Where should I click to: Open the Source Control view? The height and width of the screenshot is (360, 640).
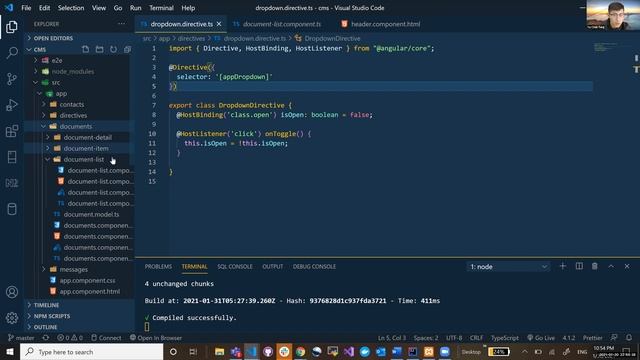(x=12, y=79)
